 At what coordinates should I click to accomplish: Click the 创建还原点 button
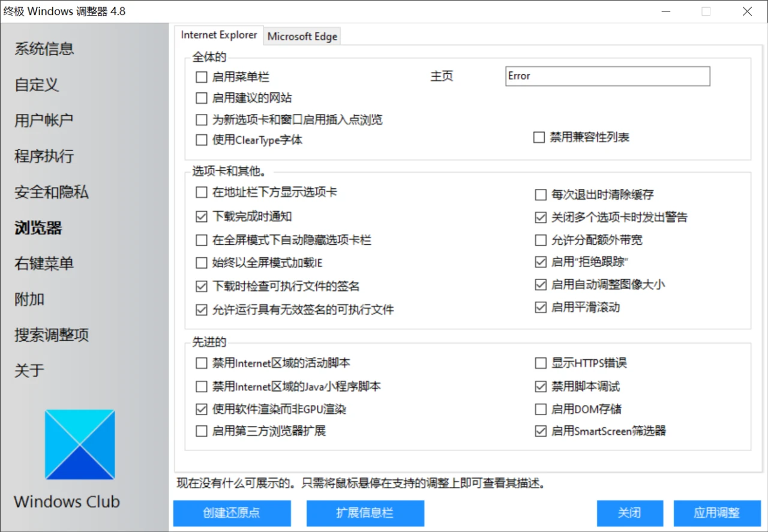tap(232, 513)
